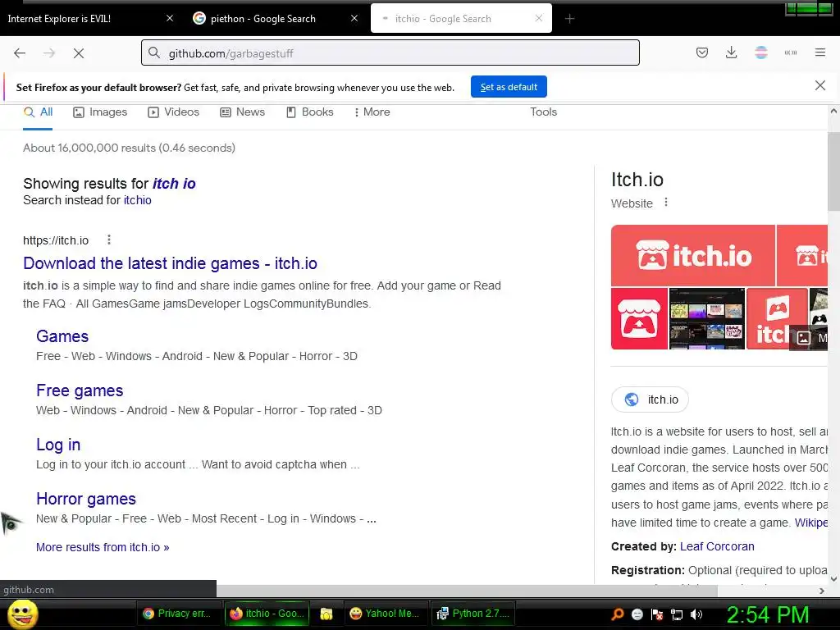This screenshot has height=630, width=840.
Task: Click the vertical page scrollbar thumb
Action: (x=833, y=171)
